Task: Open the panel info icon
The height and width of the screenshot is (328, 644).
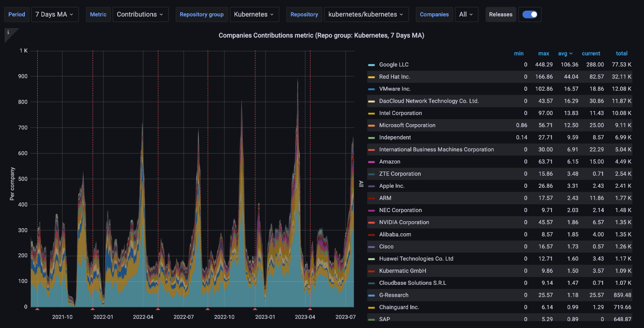Action: point(8,33)
